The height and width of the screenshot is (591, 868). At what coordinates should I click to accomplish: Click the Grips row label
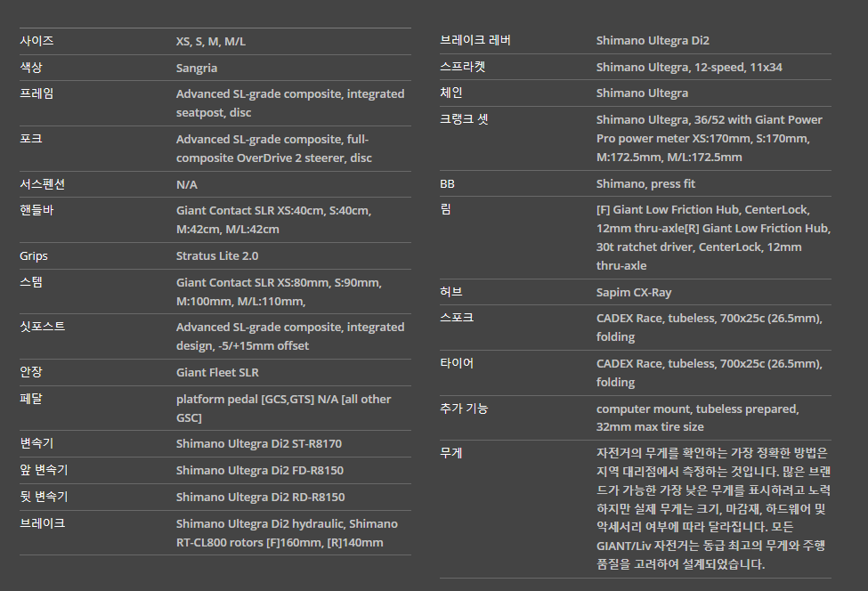click(x=33, y=256)
